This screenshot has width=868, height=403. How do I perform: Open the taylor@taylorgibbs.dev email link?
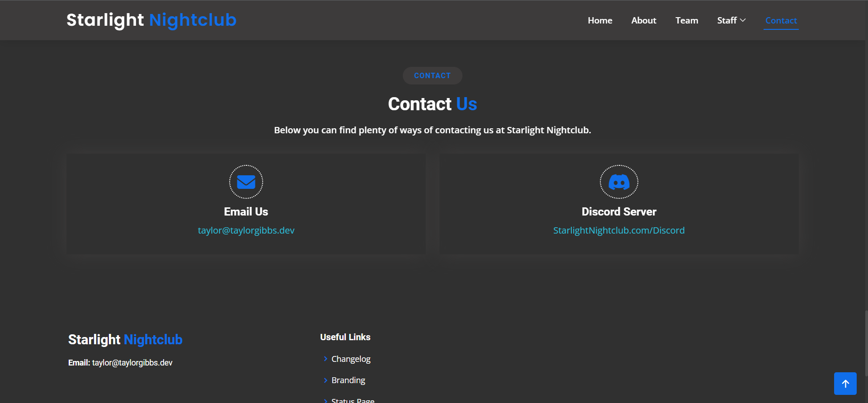coord(246,230)
